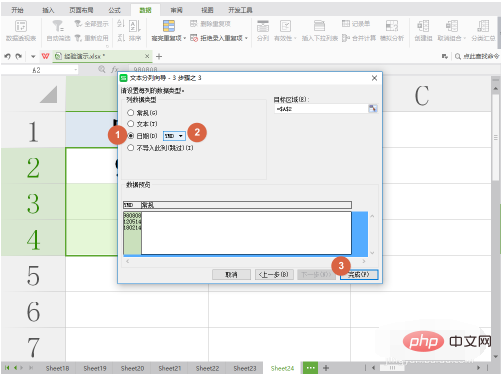Viewport: 502px width, 374px height.
Task: Click 全部显示 show all in ribbon
Action: pos(91,24)
